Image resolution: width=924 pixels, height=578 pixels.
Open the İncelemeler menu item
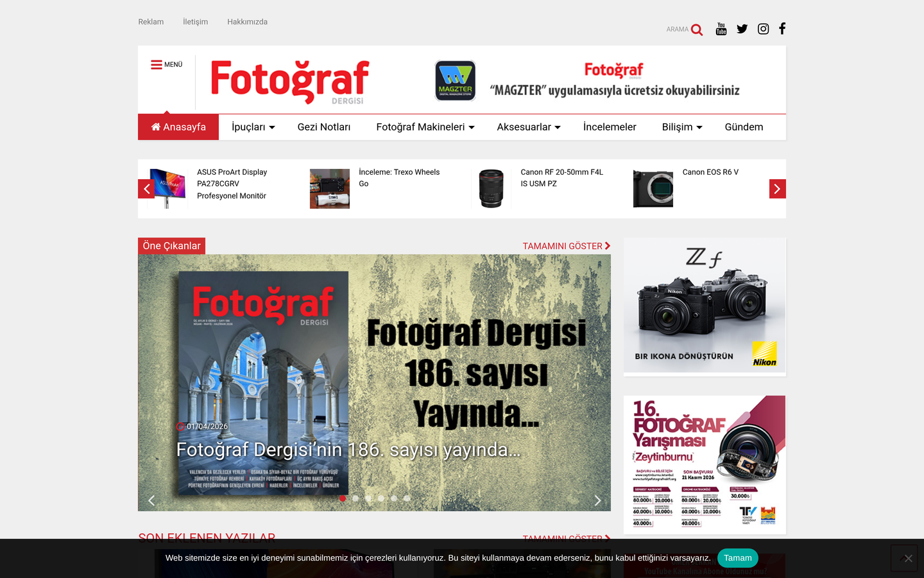pyautogui.click(x=610, y=127)
